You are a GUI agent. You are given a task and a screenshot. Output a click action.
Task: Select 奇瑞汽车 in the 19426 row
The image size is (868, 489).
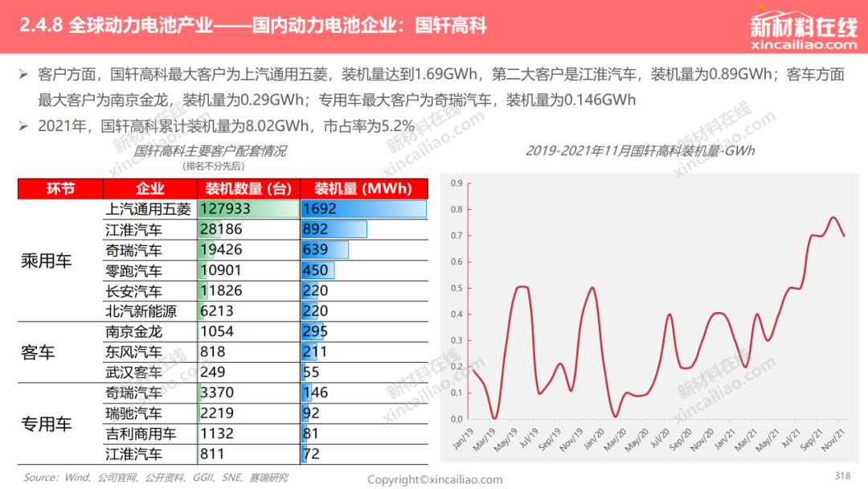(134, 250)
